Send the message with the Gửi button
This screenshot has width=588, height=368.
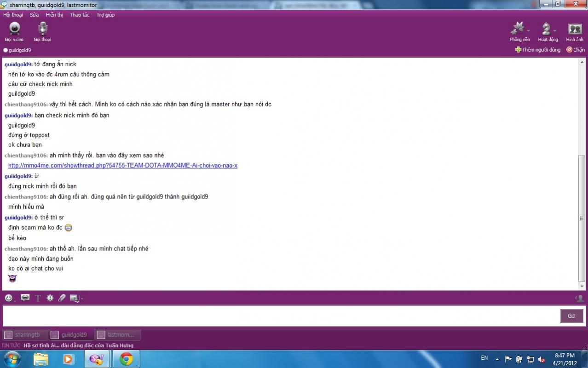click(571, 316)
